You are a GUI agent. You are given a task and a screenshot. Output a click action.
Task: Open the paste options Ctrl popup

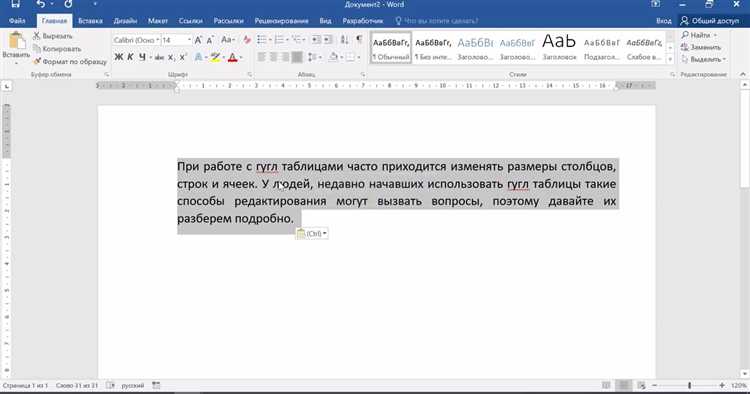(312, 234)
